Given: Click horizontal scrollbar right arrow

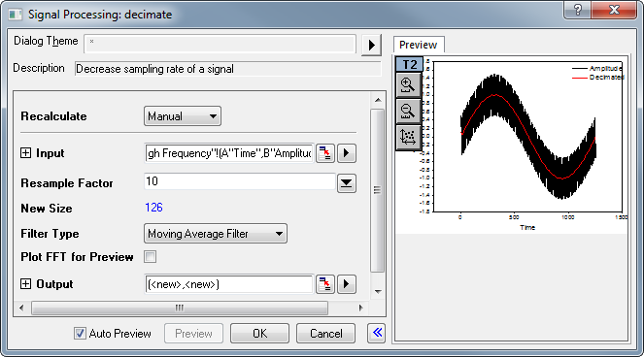Looking at the screenshot, I should [360, 308].
